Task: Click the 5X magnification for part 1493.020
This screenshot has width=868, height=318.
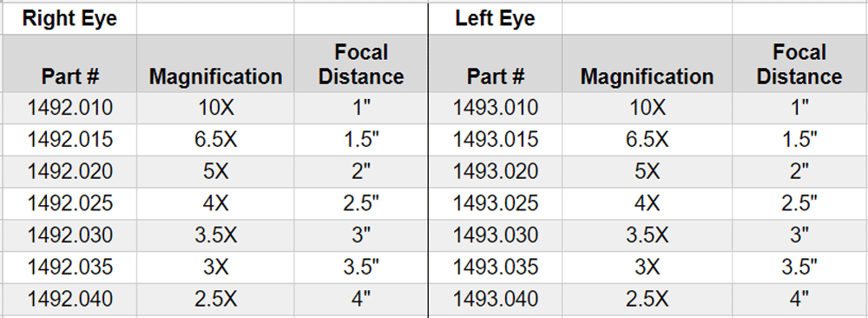Action: [648, 172]
